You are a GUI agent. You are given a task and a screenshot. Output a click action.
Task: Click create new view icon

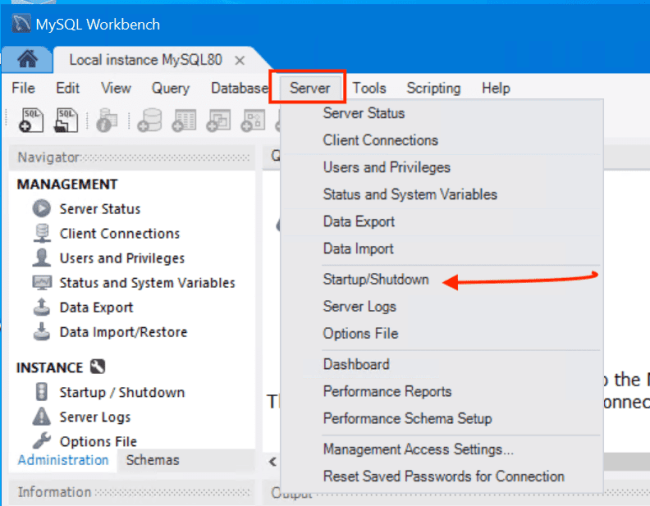click(218, 121)
